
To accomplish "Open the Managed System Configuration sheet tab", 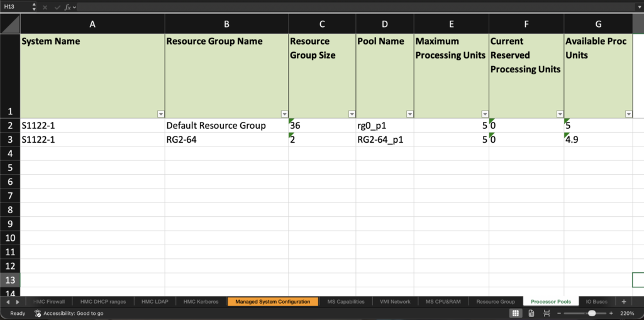I will (272, 302).
